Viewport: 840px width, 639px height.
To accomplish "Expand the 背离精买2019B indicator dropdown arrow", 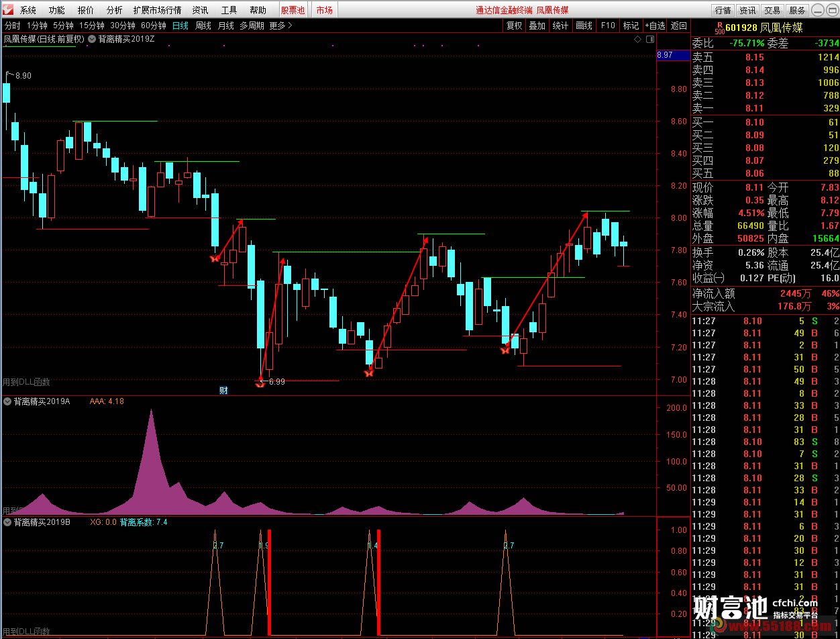I will [x=7, y=522].
